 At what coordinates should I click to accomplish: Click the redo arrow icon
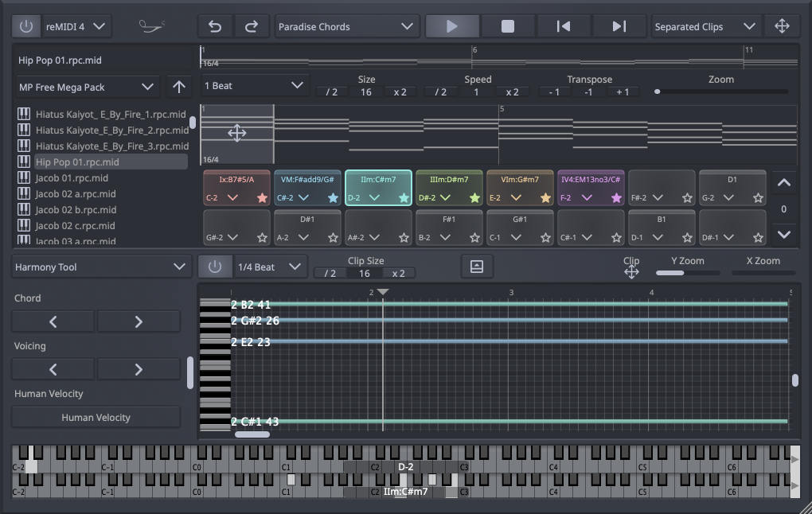pos(252,25)
